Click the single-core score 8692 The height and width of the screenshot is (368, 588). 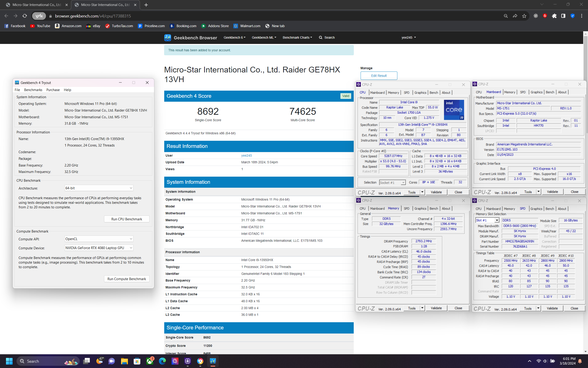point(208,112)
